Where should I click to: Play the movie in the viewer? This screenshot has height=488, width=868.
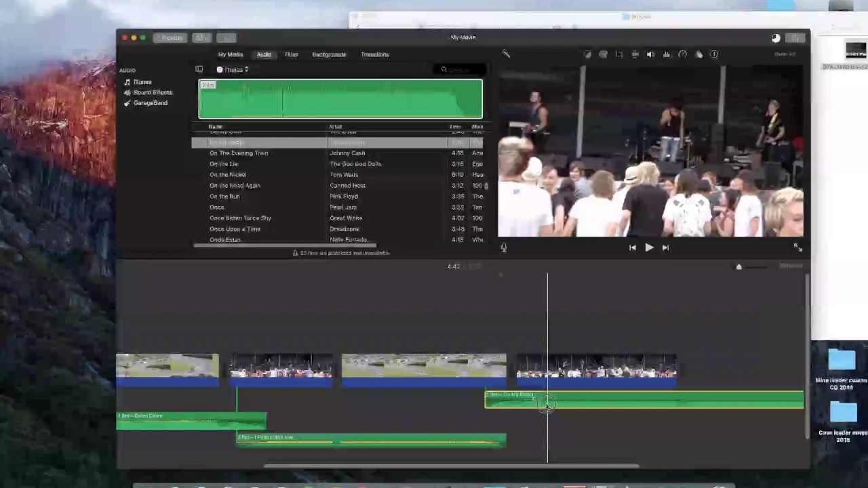coord(649,248)
